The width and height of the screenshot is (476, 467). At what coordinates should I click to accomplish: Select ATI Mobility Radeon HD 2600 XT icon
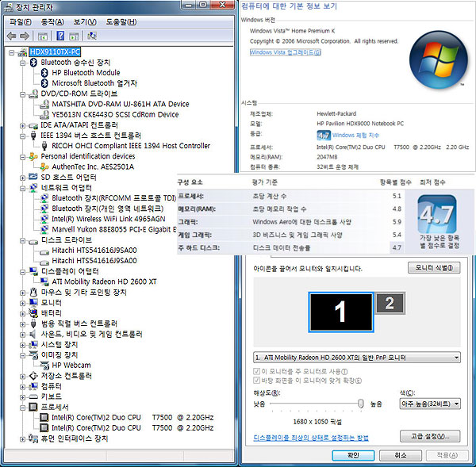tap(44, 281)
